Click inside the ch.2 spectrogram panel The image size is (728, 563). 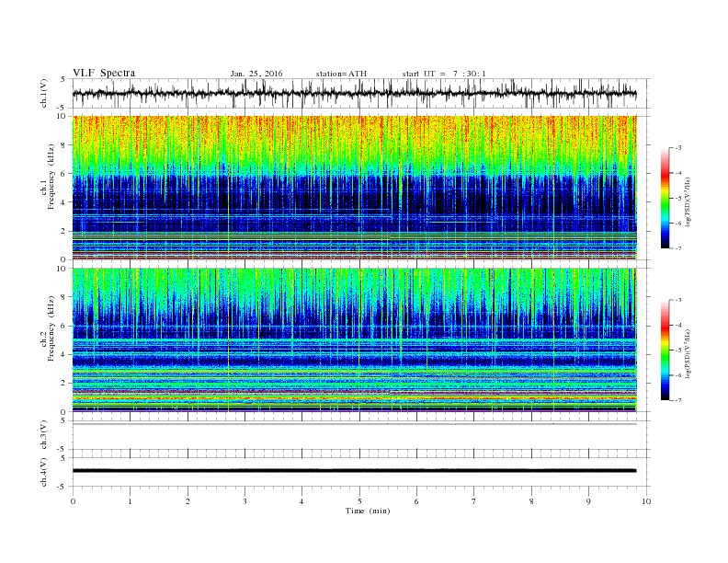click(354, 339)
